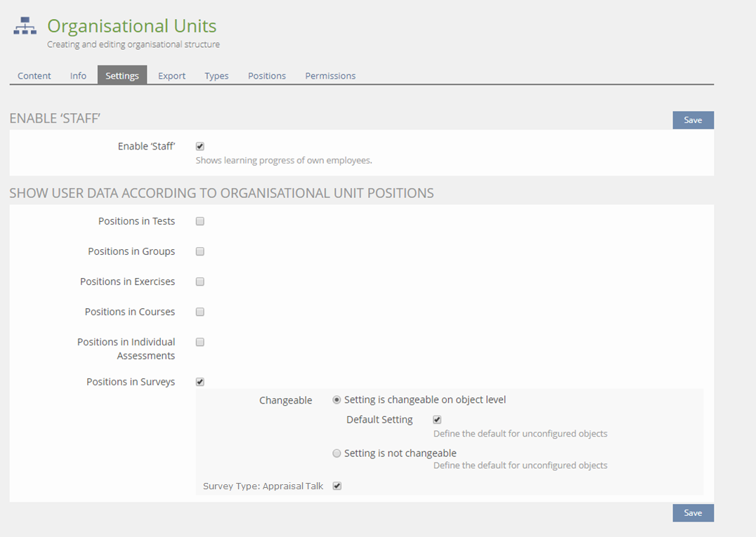Check Positions in Exercises option
Screen dimensions: 756x537
[200, 281]
